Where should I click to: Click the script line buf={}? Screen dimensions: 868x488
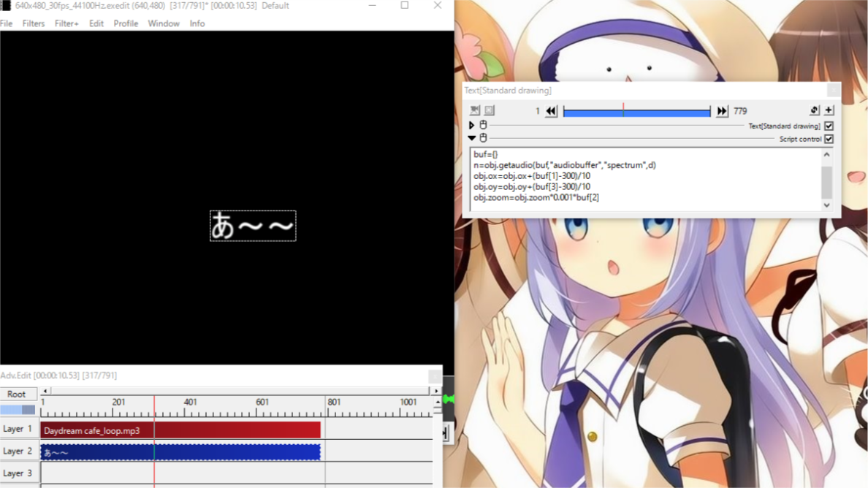[x=485, y=154]
